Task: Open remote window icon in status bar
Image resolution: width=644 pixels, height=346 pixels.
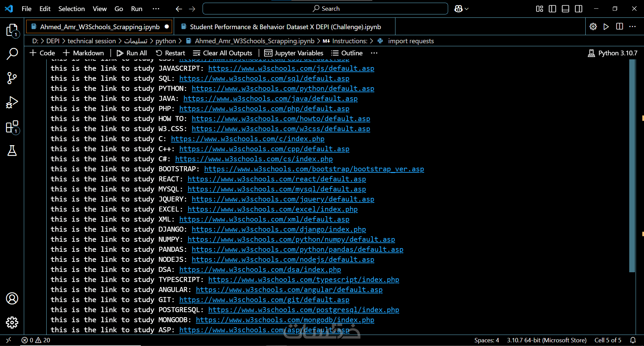Action: tap(9, 340)
